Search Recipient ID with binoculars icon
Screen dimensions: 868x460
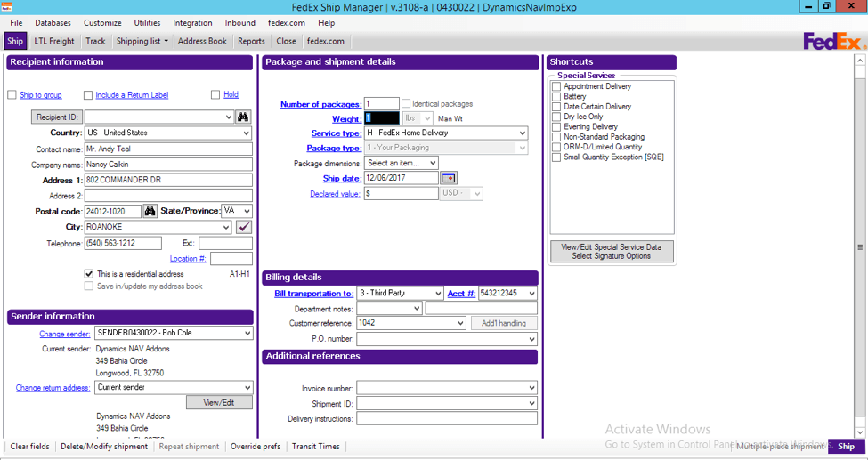(x=243, y=117)
